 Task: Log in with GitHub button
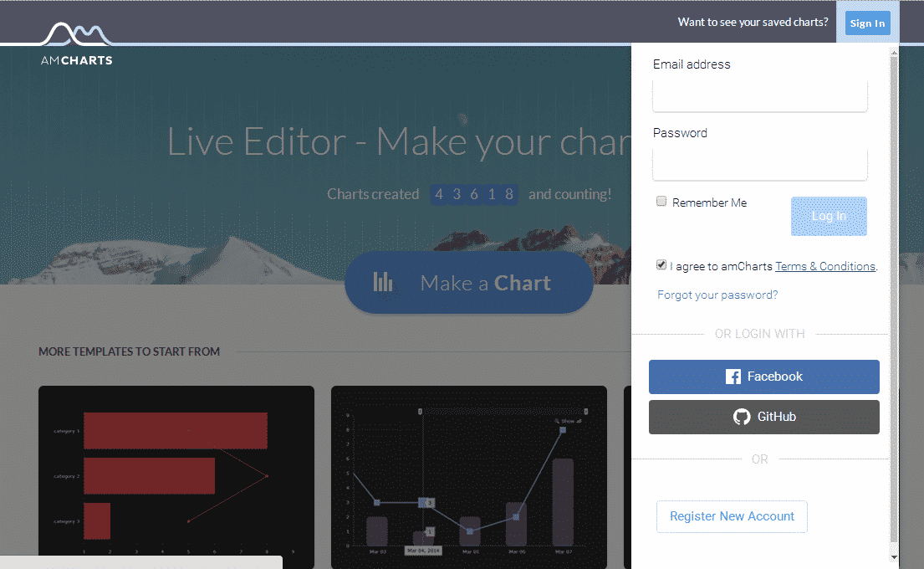[763, 417]
